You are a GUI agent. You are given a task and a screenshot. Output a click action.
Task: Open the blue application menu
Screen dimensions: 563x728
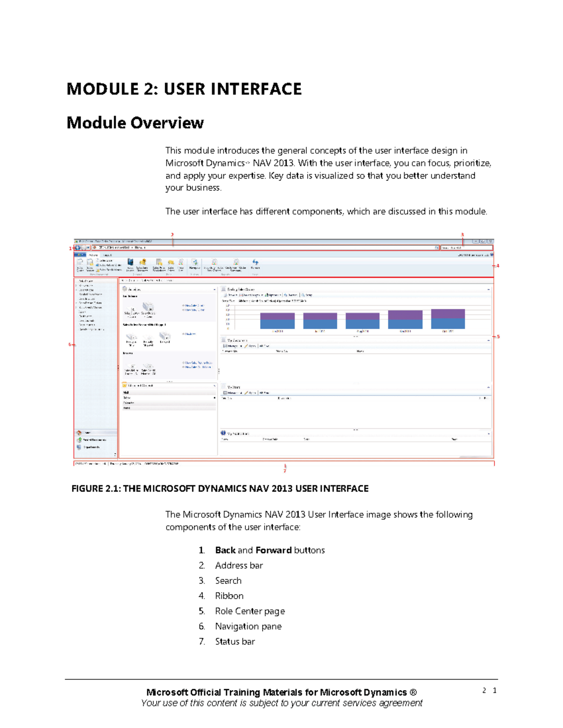tap(80, 254)
